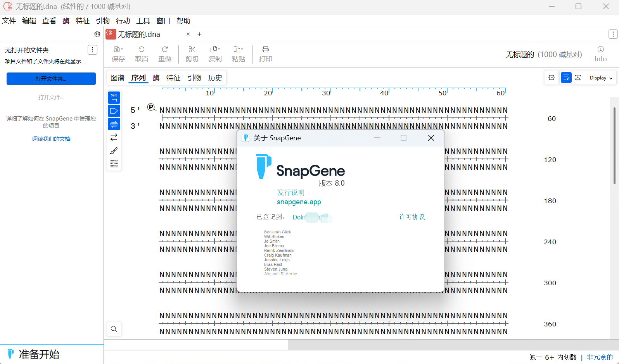The width and height of the screenshot is (619, 364).
Task: Click the 打开文件 link
Action: (51, 97)
